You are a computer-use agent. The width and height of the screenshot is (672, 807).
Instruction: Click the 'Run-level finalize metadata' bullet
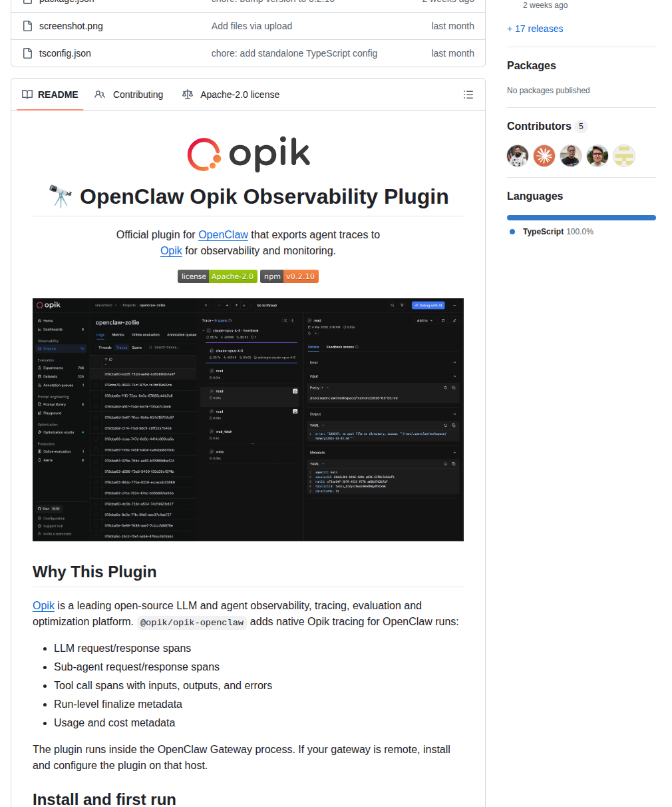tap(118, 704)
